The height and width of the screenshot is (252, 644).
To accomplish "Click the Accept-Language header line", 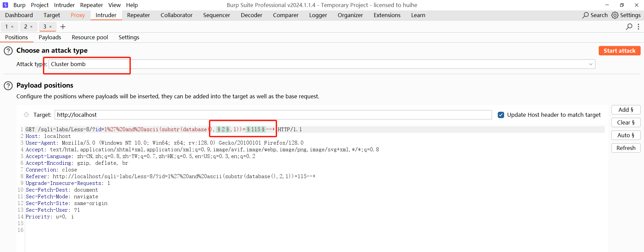I will click(140, 156).
